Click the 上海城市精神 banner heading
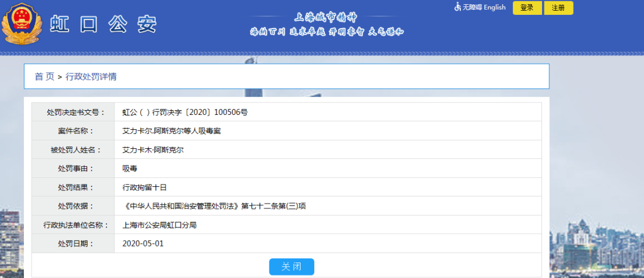Screen dimensions: 644x278 coord(326,18)
